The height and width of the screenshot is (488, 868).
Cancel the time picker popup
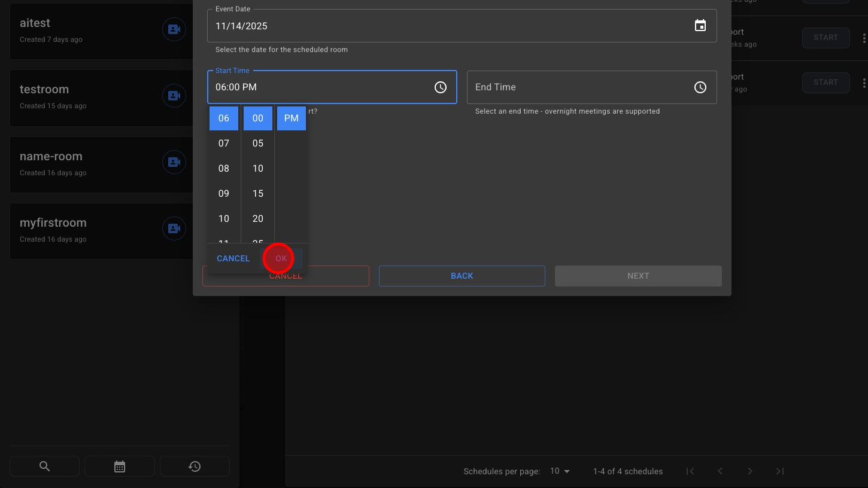(233, 258)
